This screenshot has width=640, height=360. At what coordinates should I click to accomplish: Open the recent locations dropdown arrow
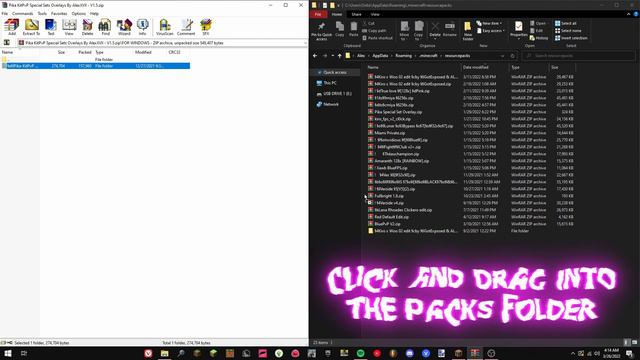point(332,56)
